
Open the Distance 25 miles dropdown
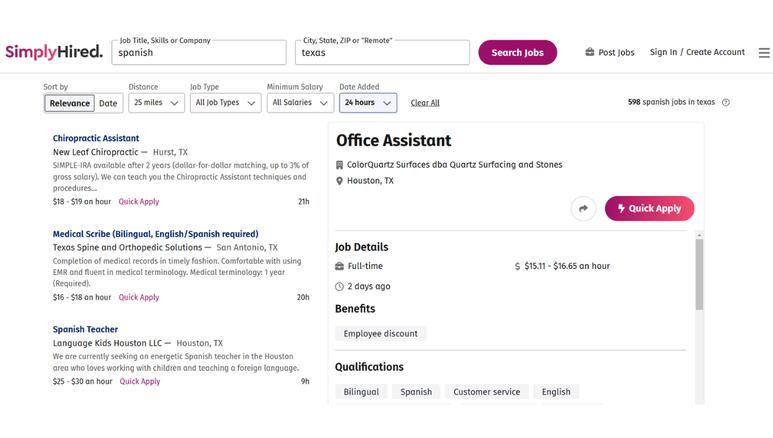tap(156, 103)
